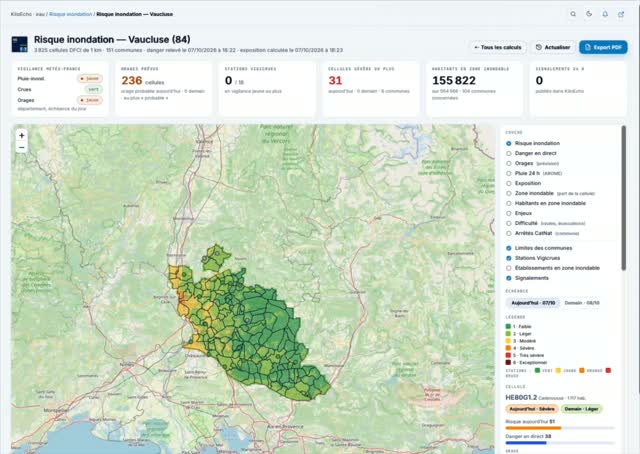
Task: Click the department logo beside the page title
Action: (20, 44)
